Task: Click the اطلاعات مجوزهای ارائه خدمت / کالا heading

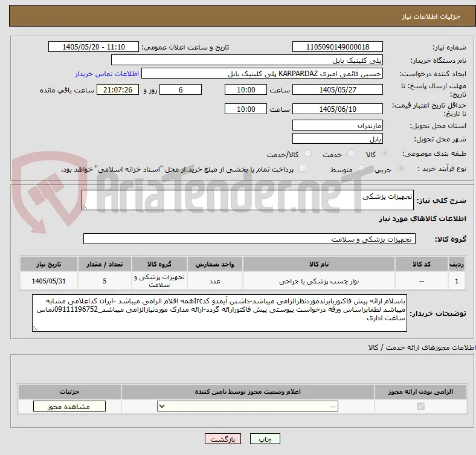Action: [422, 347]
